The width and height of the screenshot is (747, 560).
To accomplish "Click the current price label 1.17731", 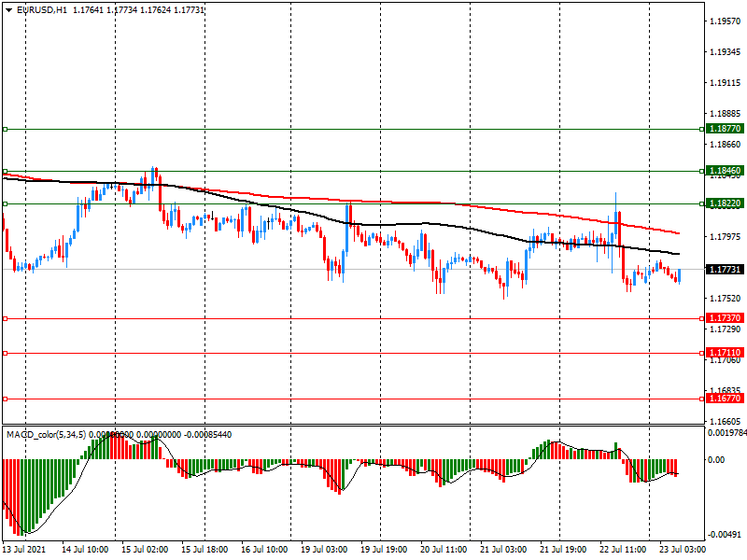I will tap(726, 270).
